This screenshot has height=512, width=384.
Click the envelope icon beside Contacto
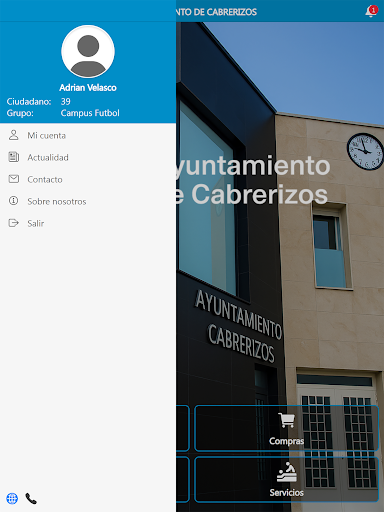click(x=14, y=179)
